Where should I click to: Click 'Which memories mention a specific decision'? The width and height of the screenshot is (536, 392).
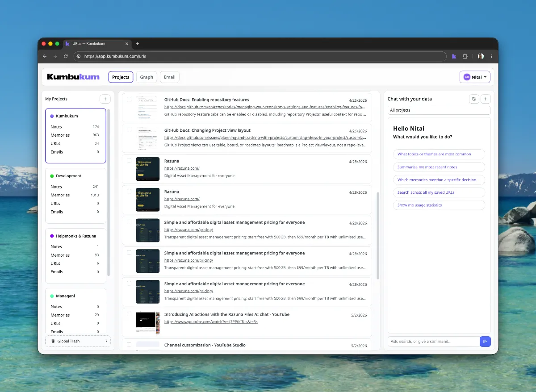(x=439, y=179)
